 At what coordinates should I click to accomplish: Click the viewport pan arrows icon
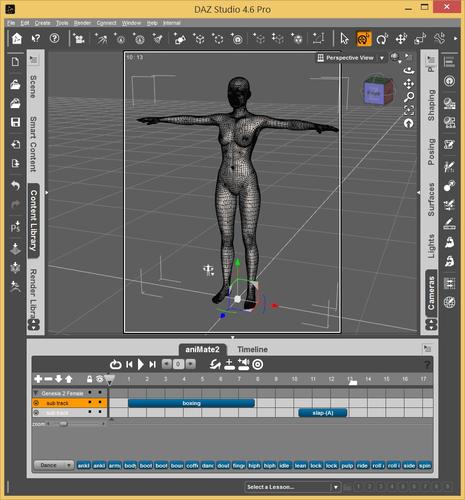click(409, 84)
